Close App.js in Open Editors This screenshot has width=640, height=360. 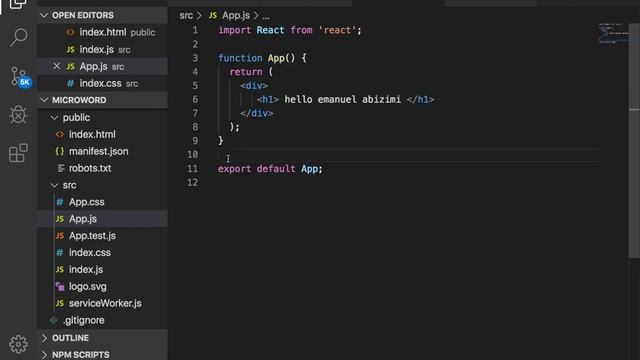pos(57,66)
